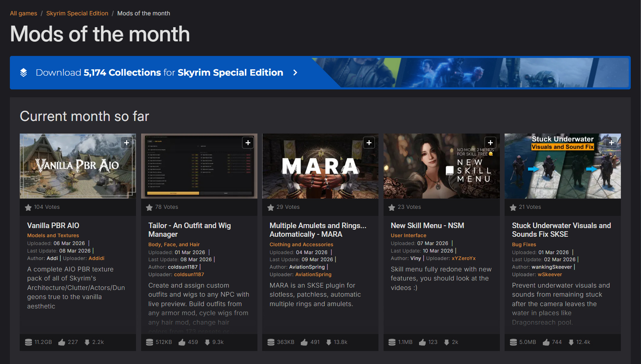Open Skyrim Special Edition breadcrumb link
The height and width of the screenshot is (364, 641).
click(77, 13)
